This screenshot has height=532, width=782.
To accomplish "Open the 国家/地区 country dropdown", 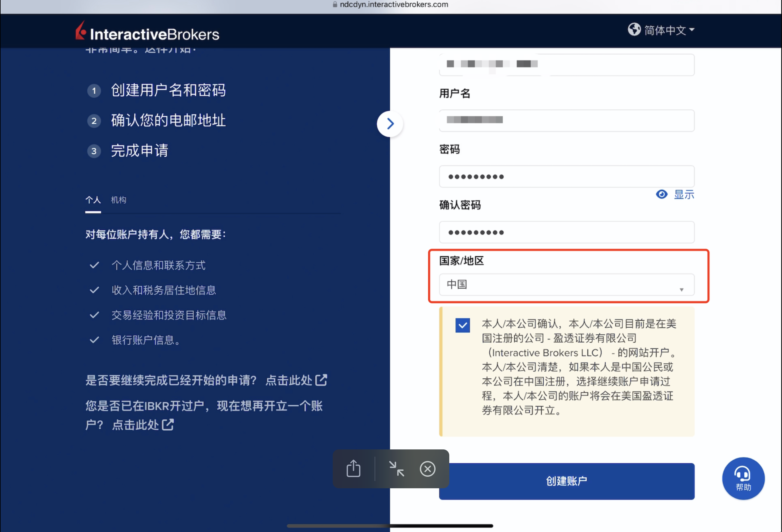I will point(567,285).
